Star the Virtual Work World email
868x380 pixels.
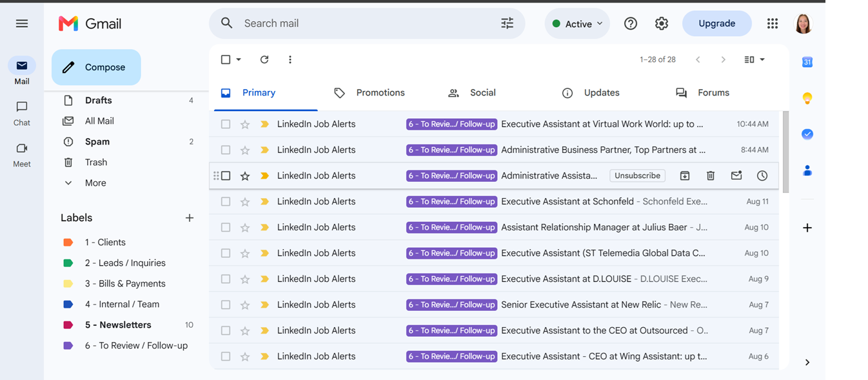click(245, 124)
